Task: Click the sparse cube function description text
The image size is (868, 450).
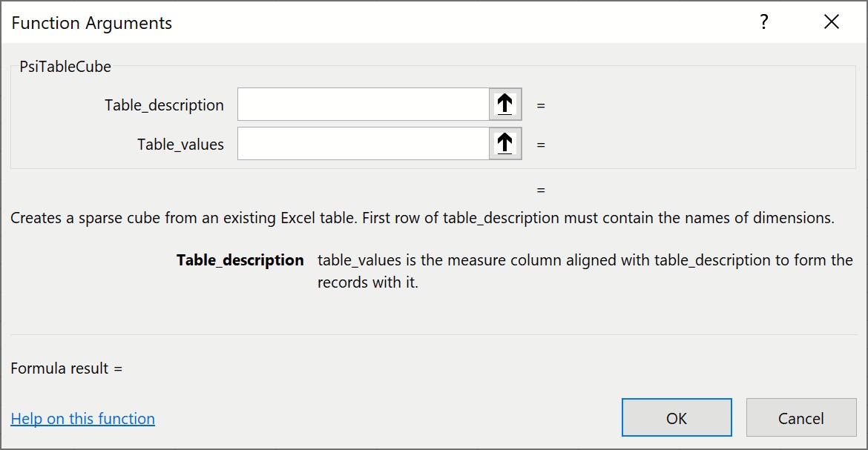Action: click(422, 219)
